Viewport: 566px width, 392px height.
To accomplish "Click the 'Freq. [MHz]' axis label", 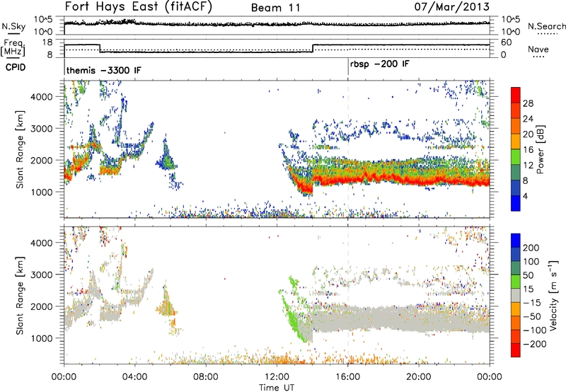I will (13, 47).
